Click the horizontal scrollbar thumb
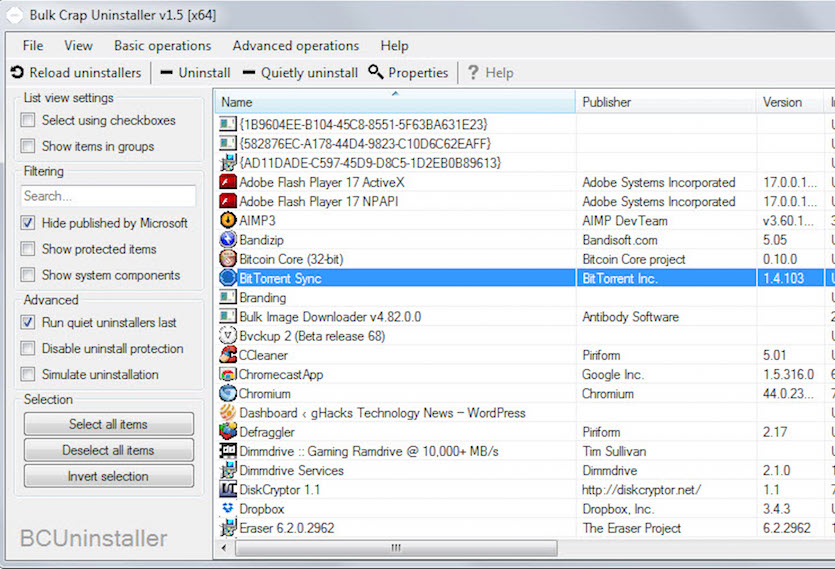Screen dimensions: 835x569 pyautogui.click(x=396, y=548)
